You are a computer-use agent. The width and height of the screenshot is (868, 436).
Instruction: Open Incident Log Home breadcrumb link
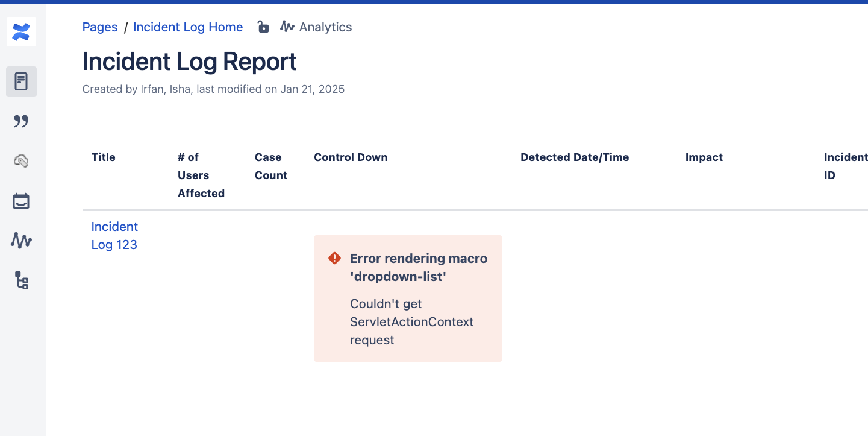[188, 27]
